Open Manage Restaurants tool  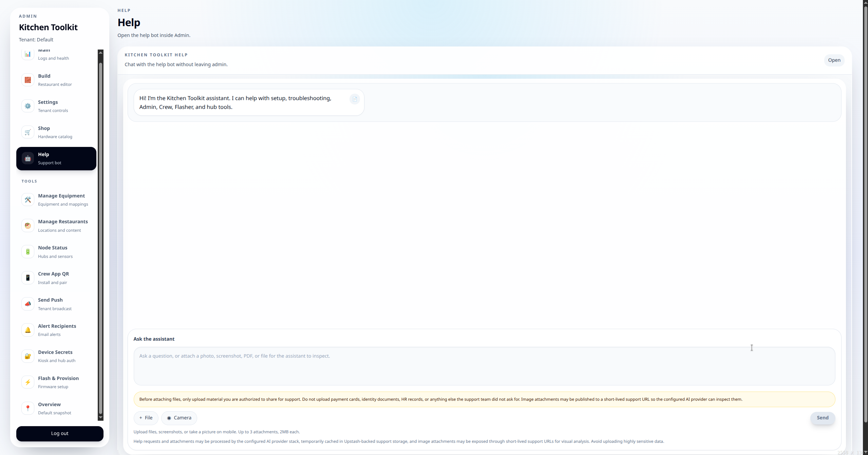[x=56, y=226]
